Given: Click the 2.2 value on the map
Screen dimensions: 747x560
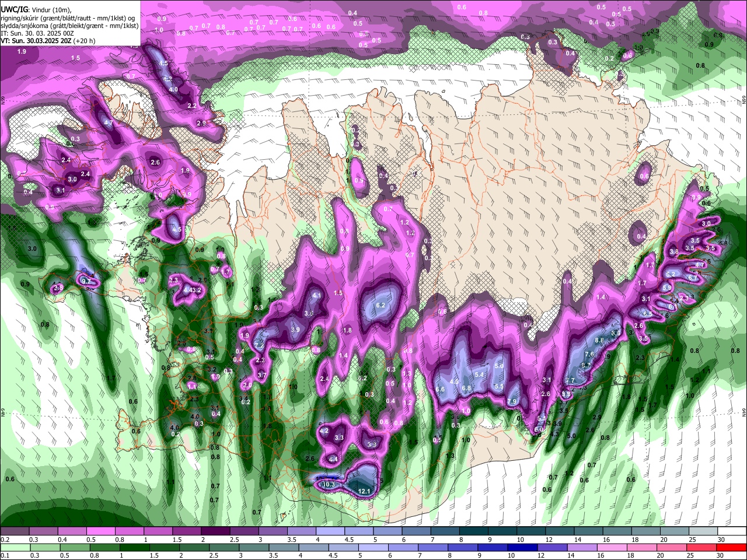Looking at the screenshot, I should click(192, 106).
